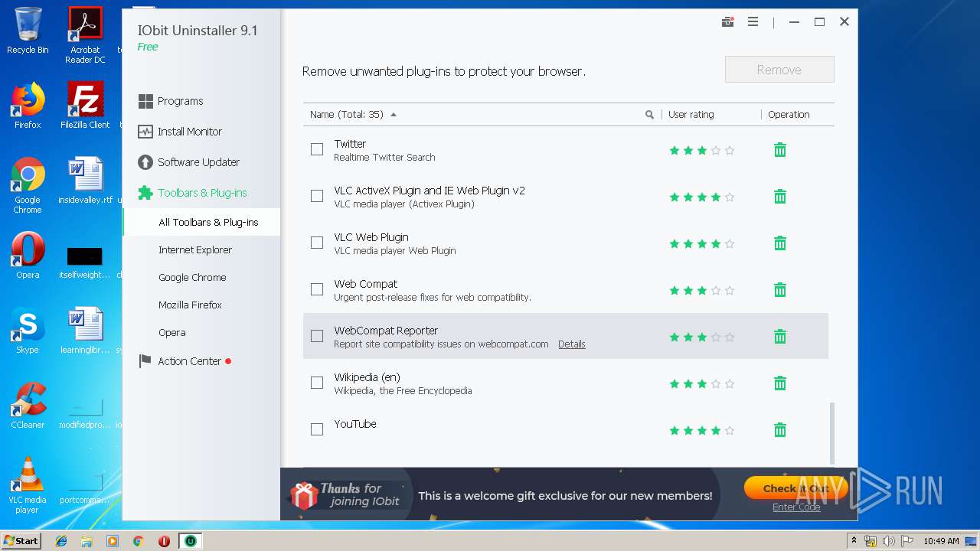Click the Operation column header
980x551 pixels.
[x=789, y=115]
